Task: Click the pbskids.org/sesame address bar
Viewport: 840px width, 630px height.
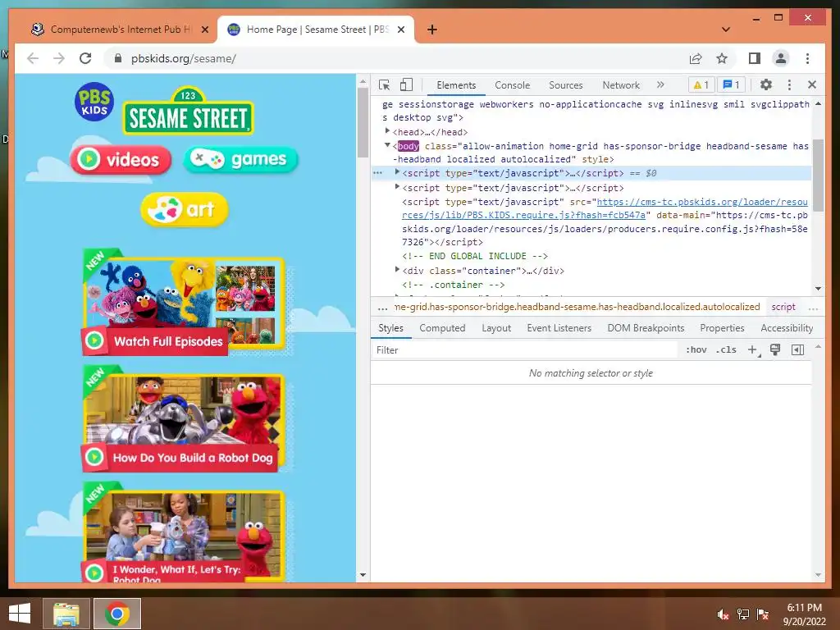Action: 184,58
